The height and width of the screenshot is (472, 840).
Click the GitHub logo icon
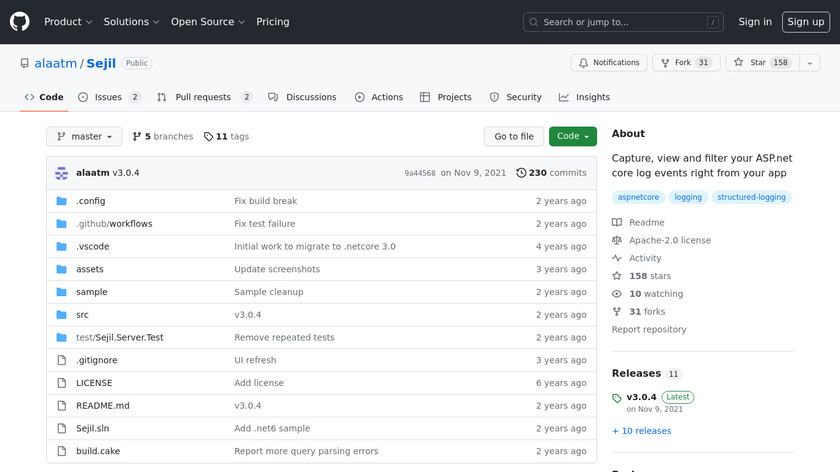point(20,21)
